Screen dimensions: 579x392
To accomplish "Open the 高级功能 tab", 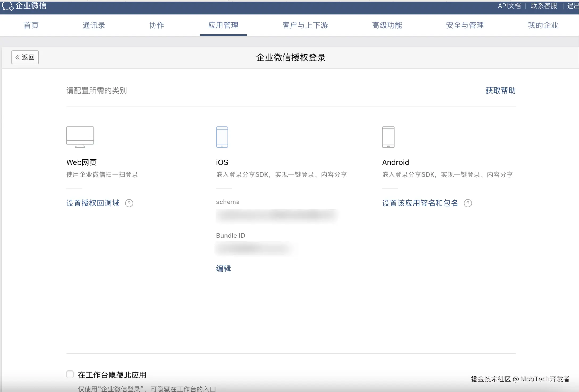I will click(x=387, y=25).
